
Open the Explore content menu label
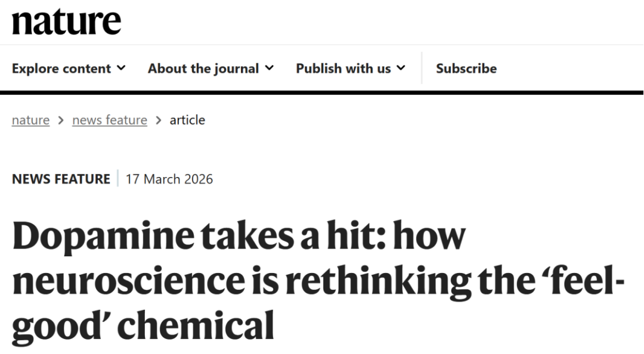point(61,69)
